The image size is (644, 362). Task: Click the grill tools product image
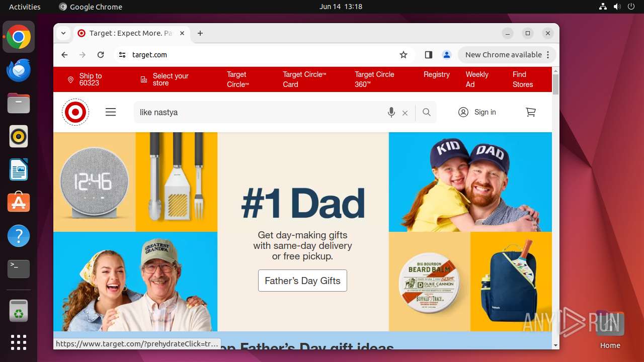(x=177, y=182)
